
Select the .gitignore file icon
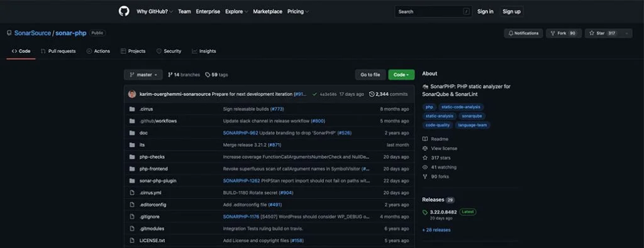[132, 217]
